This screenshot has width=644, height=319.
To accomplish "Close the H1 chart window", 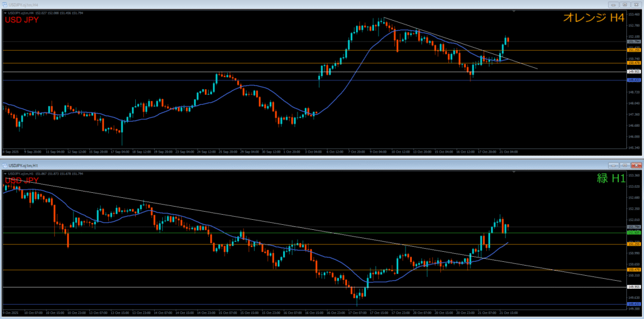I will [x=635, y=165].
